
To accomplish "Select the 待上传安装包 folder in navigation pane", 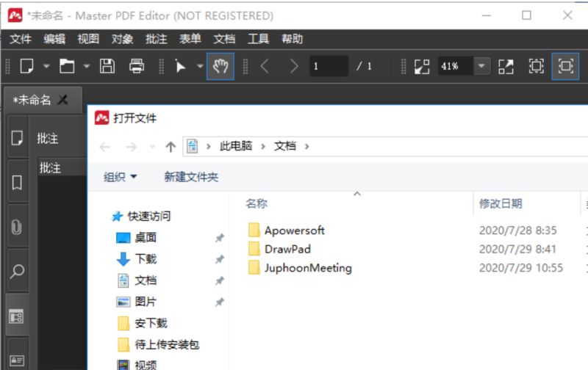I will point(167,344).
